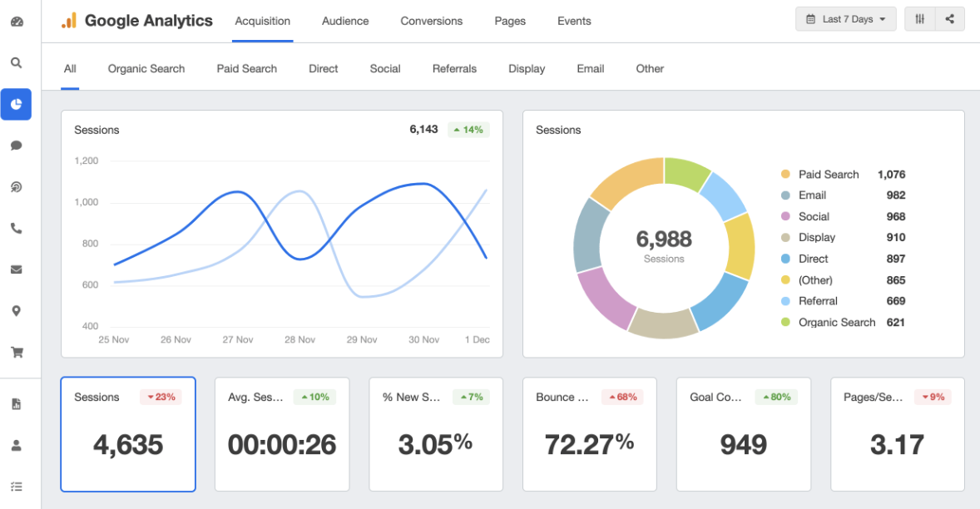Screen dimensions: 980x509
Task: Open the Last 7 Days date dropdown
Action: pos(845,19)
